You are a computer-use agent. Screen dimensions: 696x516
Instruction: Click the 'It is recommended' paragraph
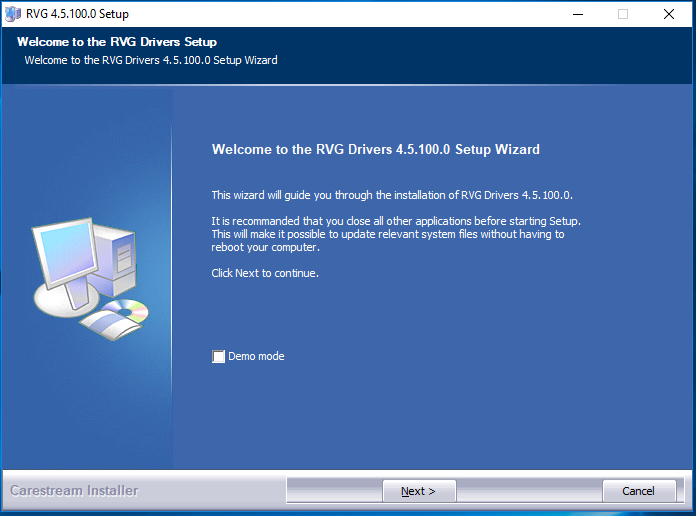[x=395, y=234]
